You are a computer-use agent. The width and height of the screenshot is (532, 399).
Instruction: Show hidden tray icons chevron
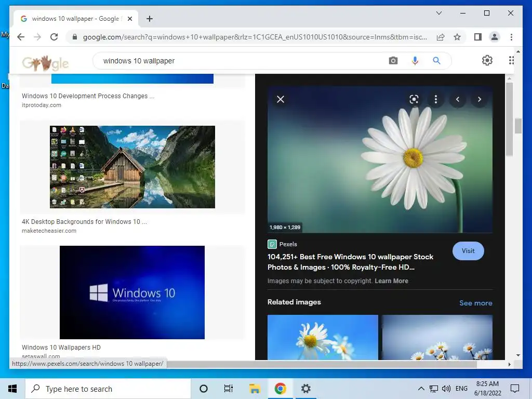point(421,389)
